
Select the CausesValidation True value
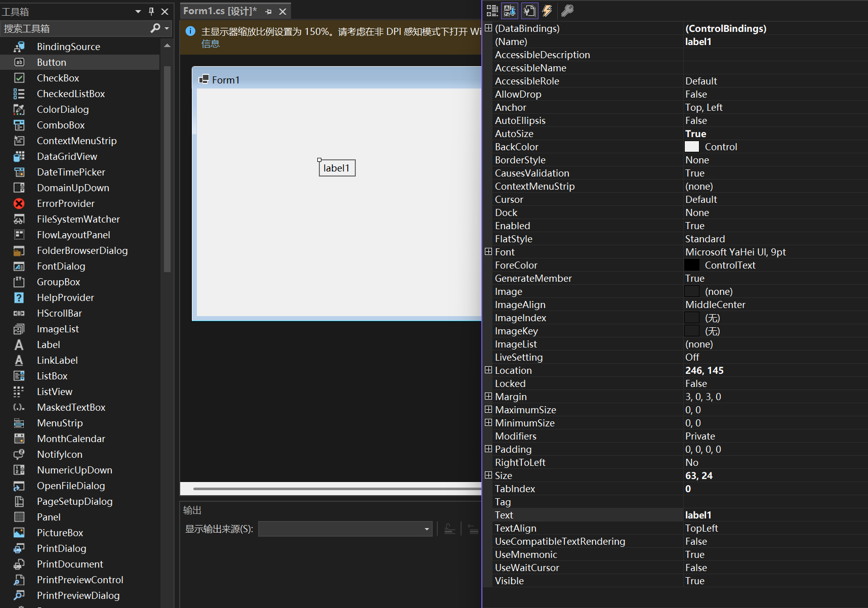tap(695, 173)
